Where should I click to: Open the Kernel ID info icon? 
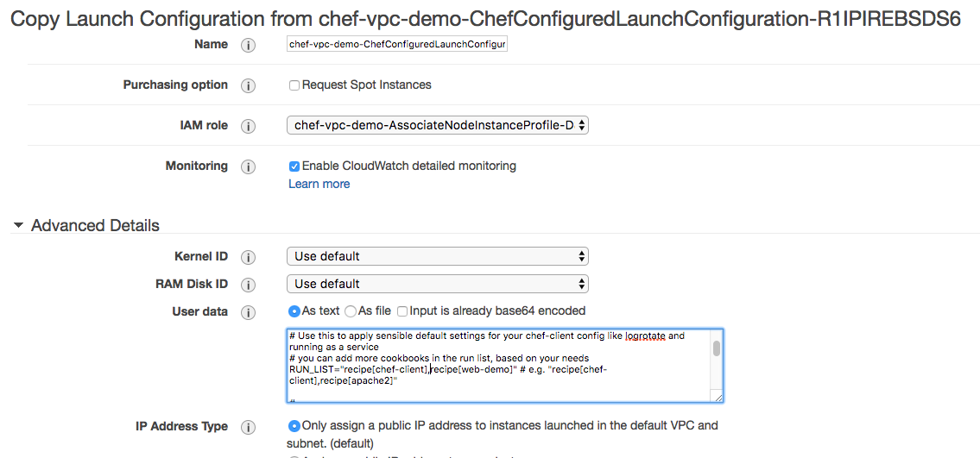click(248, 258)
